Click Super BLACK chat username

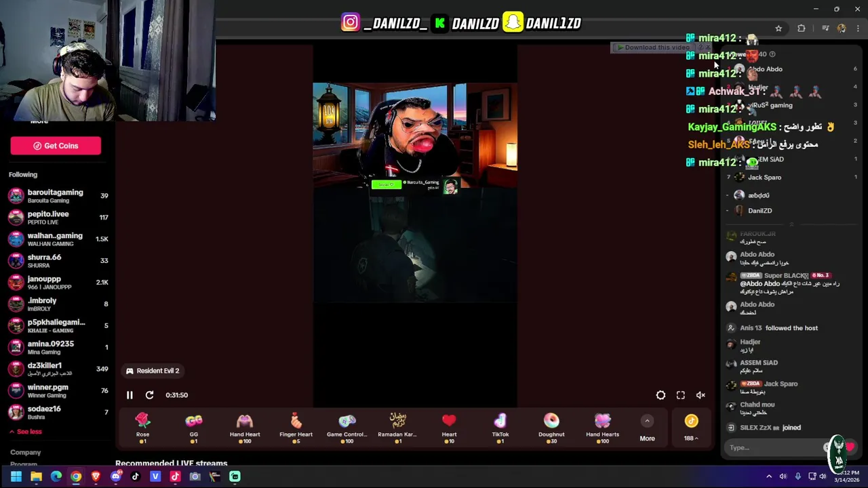pyautogui.click(x=787, y=276)
